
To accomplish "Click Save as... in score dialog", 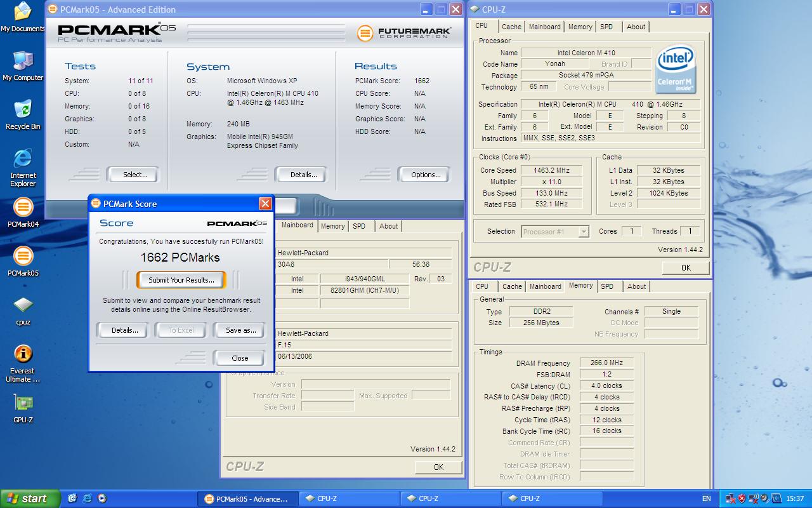I will tap(239, 330).
